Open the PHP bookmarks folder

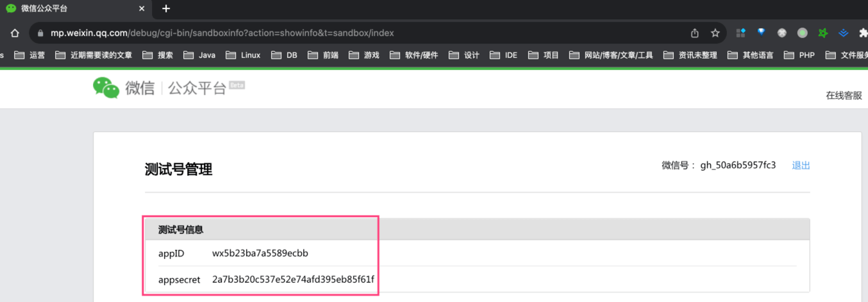click(x=799, y=55)
